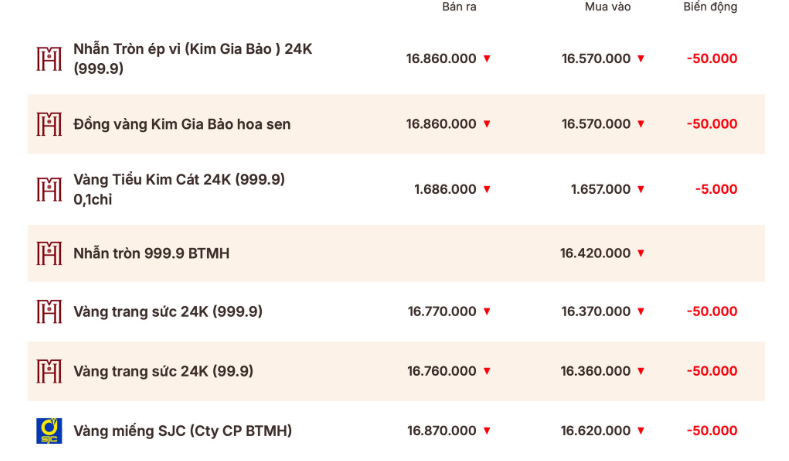
Task: Click the Biến động column header
Action: point(710,7)
